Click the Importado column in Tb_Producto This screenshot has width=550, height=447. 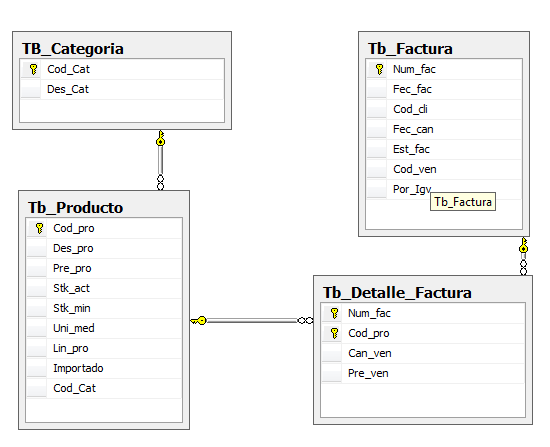pos(104,368)
